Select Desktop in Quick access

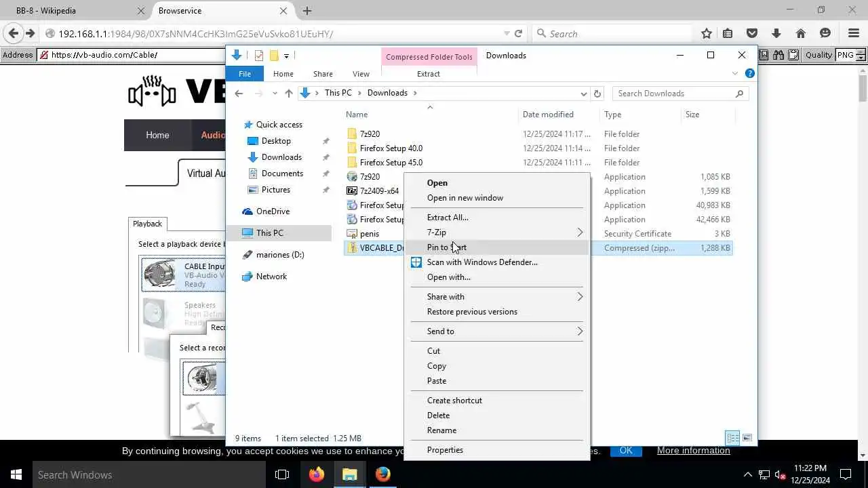tap(276, 141)
